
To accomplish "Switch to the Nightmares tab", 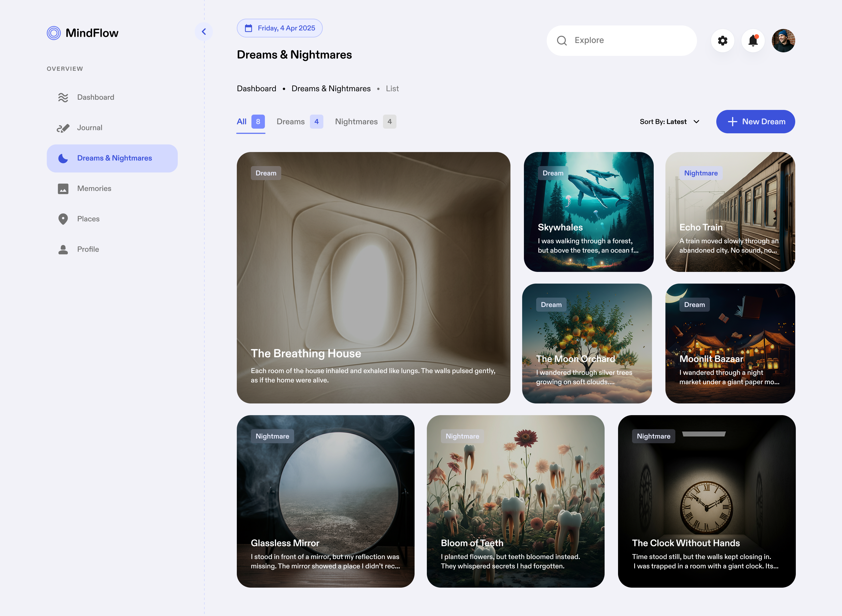I will tap(365, 122).
